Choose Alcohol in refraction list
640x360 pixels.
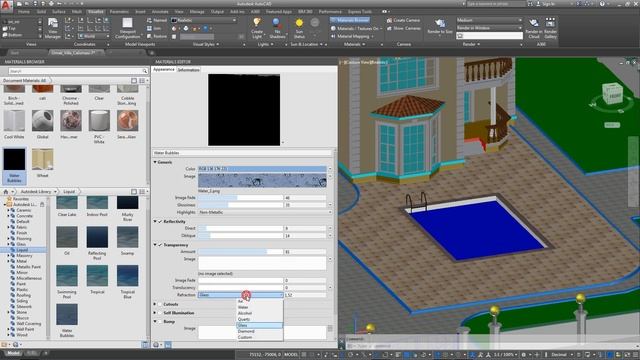tap(260, 313)
